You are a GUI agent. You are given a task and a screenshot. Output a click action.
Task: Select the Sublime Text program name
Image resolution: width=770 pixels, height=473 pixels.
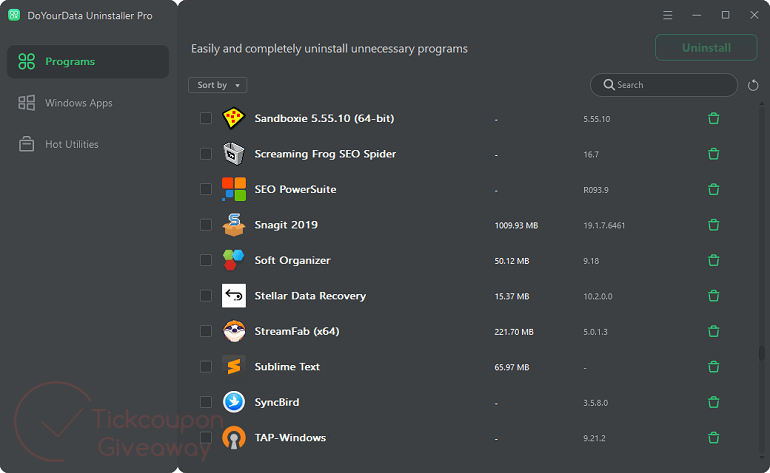coord(287,367)
